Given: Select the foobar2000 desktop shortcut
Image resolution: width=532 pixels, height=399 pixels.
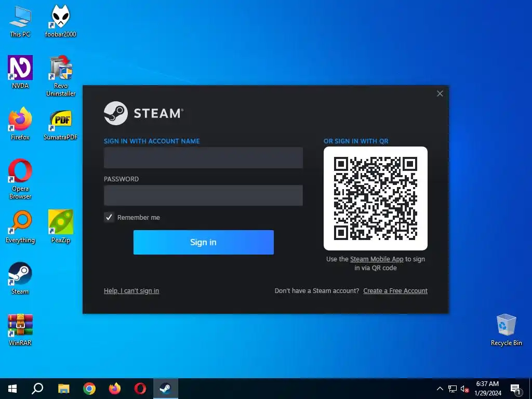Looking at the screenshot, I should pyautogui.click(x=60, y=22).
